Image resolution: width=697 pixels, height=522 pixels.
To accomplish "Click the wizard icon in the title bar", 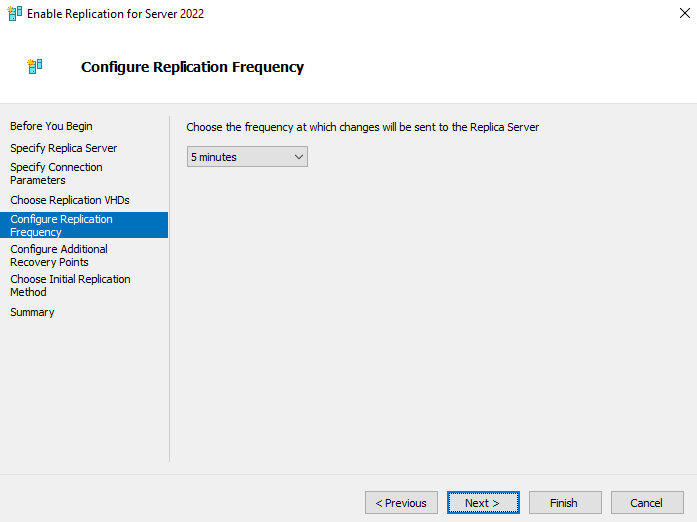I will pyautogui.click(x=15, y=13).
